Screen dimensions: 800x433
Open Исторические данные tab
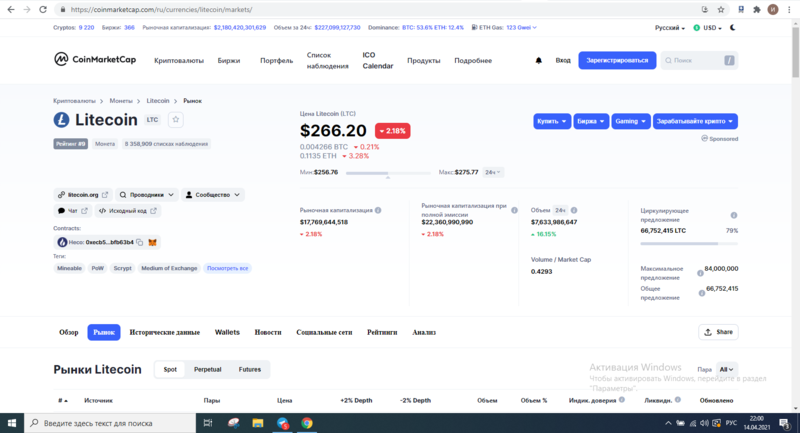coord(165,332)
